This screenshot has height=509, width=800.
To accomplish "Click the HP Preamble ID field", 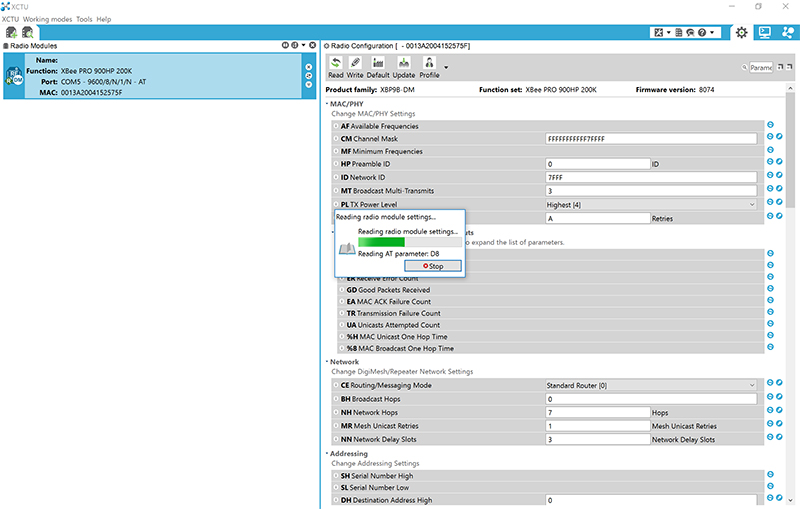I will pyautogui.click(x=597, y=164).
